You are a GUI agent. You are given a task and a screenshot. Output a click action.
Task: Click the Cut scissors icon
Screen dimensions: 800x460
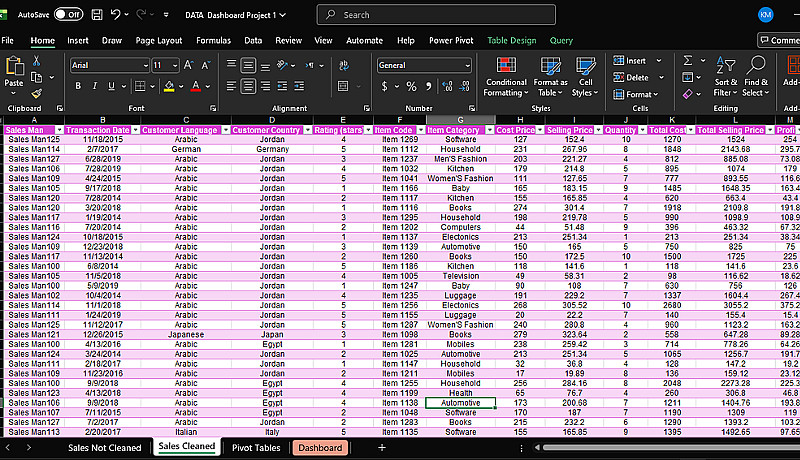(37, 62)
